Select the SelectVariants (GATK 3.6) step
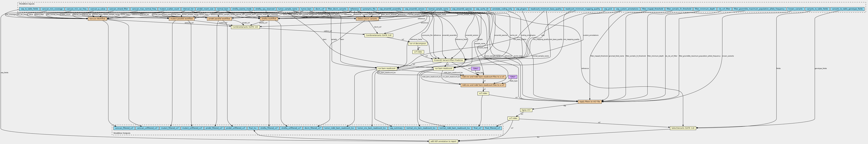 [x=683, y=128]
